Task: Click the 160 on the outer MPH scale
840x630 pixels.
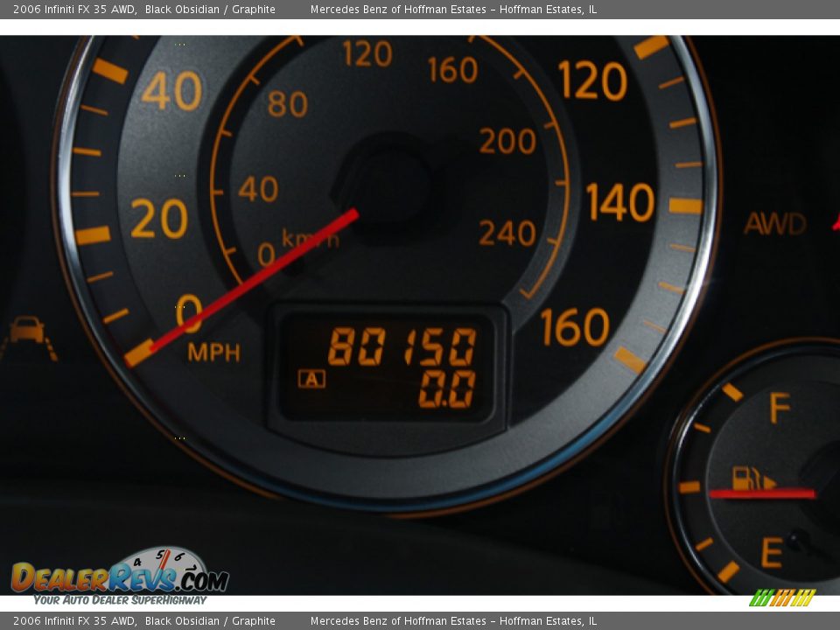Action: (575, 326)
